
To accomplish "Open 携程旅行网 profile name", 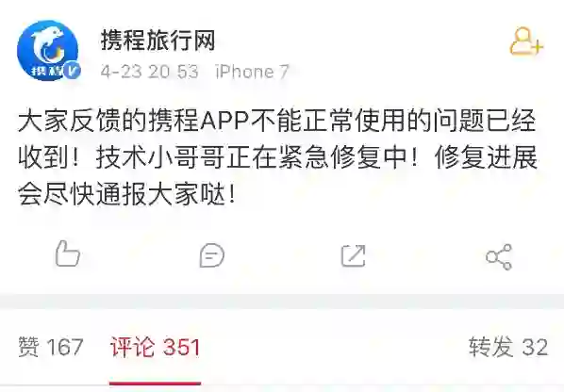I will pos(158,40).
